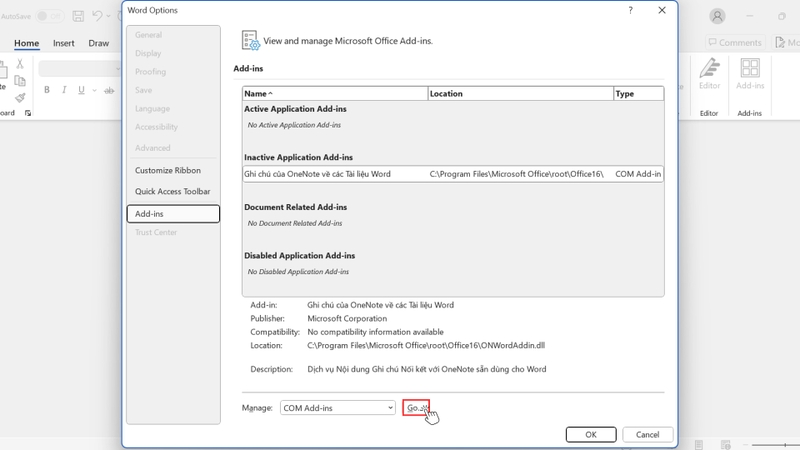Open the Language category
Image resolution: width=800 pixels, height=450 pixels.
(153, 108)
